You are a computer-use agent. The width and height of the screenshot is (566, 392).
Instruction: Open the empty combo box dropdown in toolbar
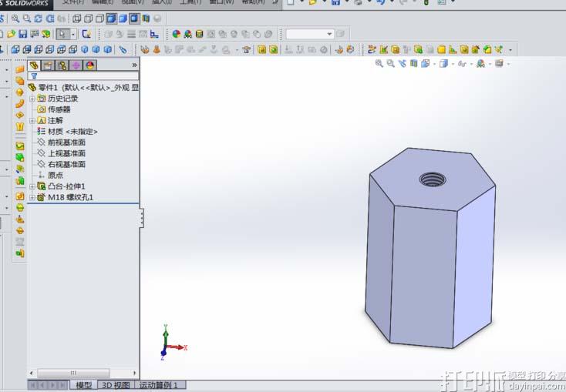point(329,34)
